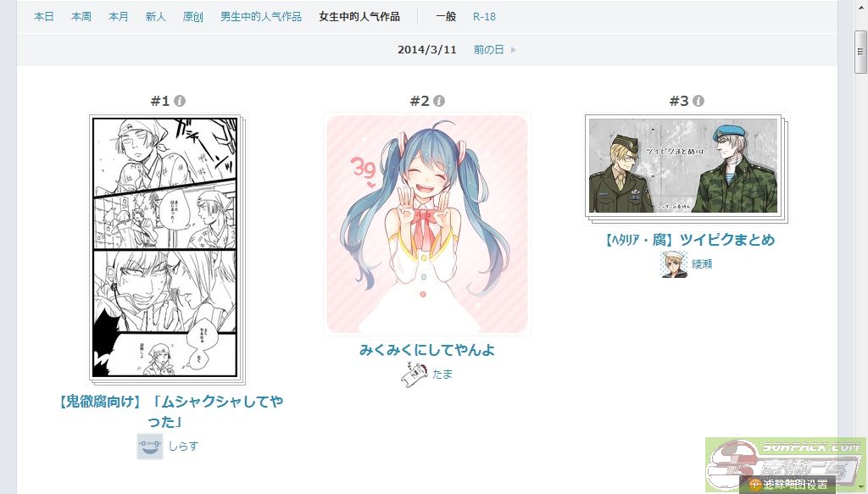Select the arrow next to 前の日
Screen dimensions: 868x494
tap(514, 50)
